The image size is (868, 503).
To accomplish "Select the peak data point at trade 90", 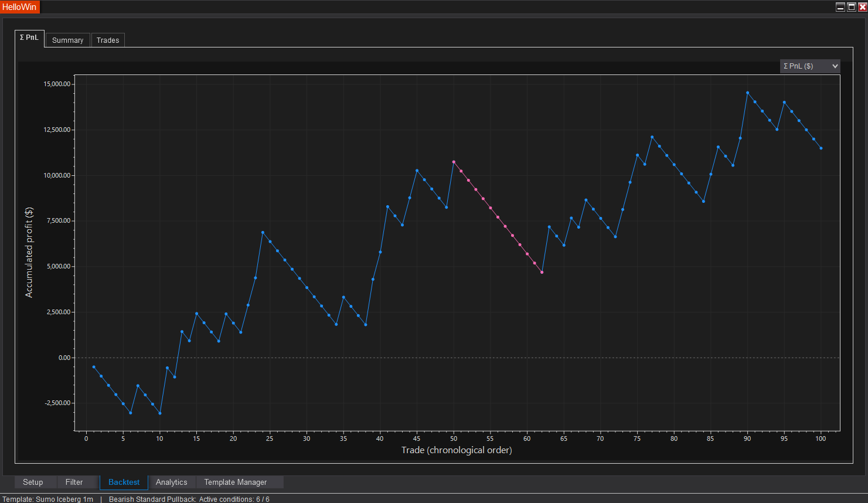I will [747, 93].
